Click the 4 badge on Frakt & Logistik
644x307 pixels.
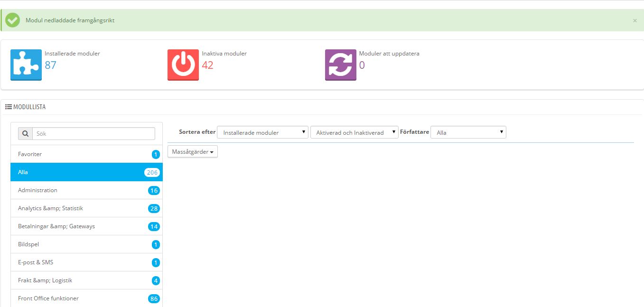pos(156,281)
